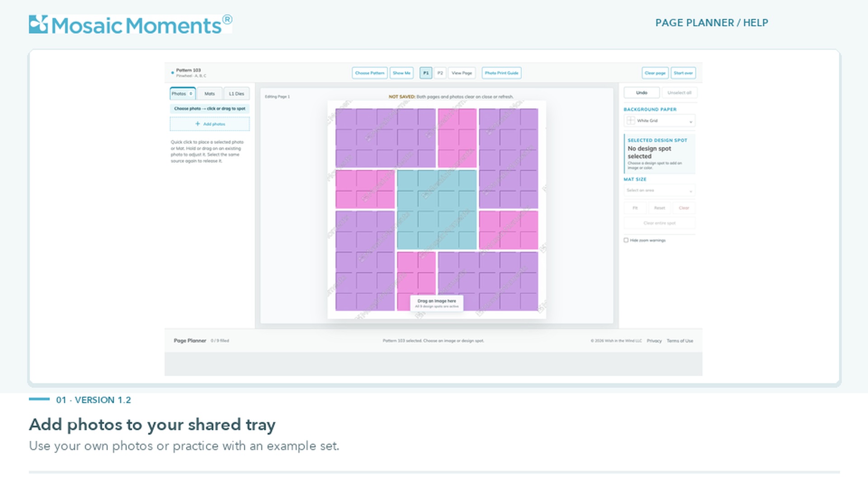Select the Mats tab

[x=210, y=94]
